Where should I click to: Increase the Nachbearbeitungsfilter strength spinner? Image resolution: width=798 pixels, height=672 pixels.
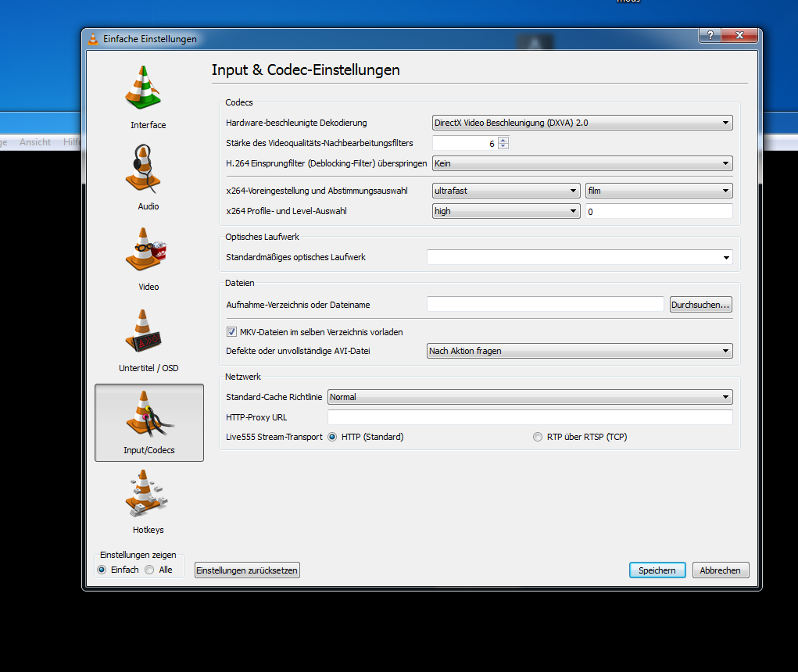pos(503,141)
